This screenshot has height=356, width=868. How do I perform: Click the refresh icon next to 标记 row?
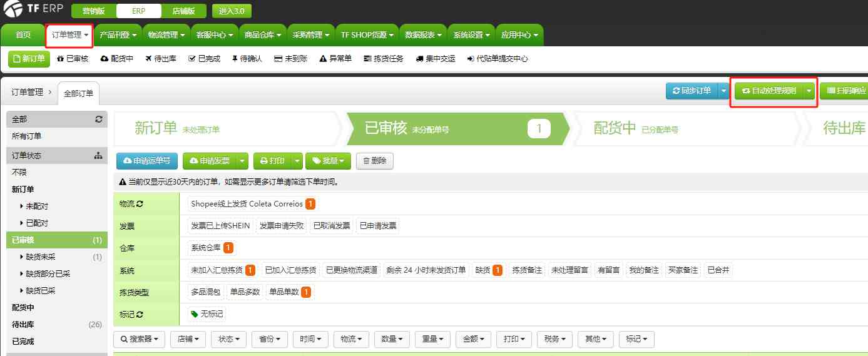(140, 315)
